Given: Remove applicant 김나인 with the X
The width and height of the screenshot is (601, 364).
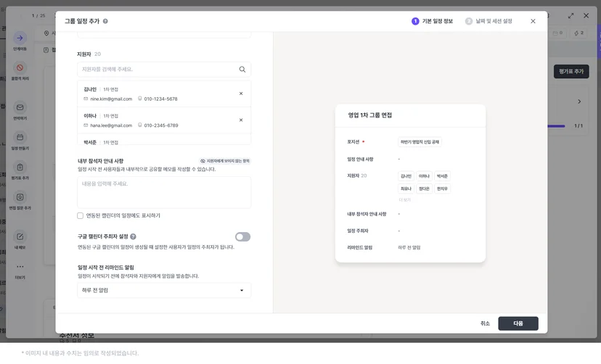Looking at the screenshot, I should [241, 94].
